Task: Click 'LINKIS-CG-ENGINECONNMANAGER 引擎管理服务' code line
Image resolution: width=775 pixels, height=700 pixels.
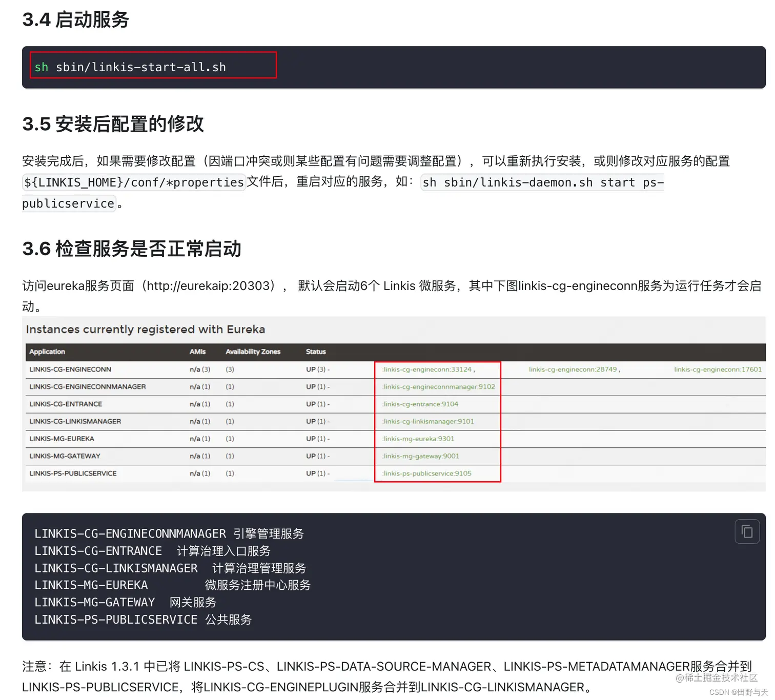Action: (x=169, y=534)
